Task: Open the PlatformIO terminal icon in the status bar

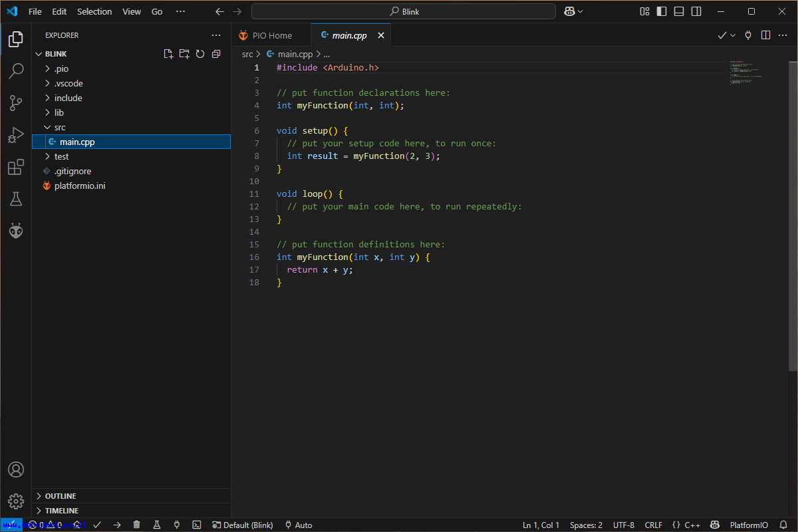Action: [197, 525]
